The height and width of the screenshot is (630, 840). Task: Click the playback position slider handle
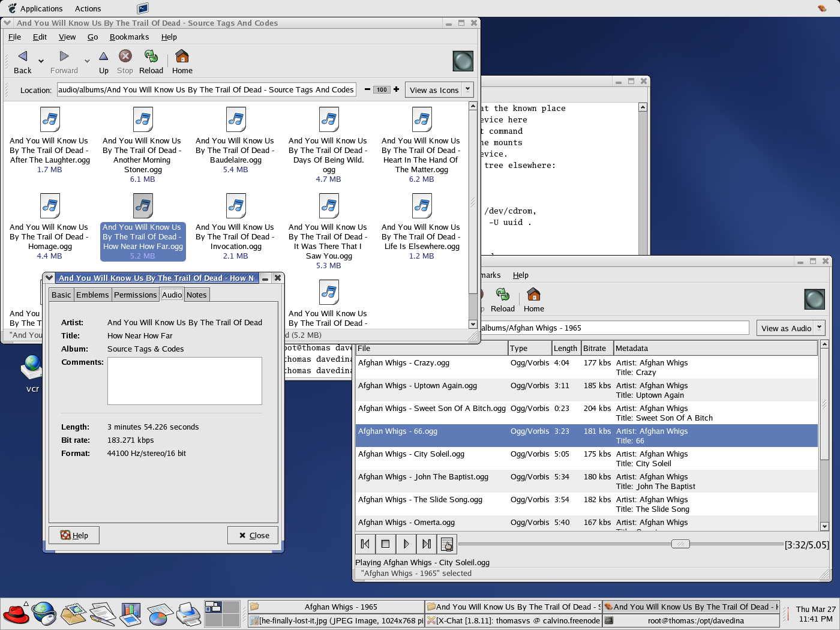coord(680,544)
